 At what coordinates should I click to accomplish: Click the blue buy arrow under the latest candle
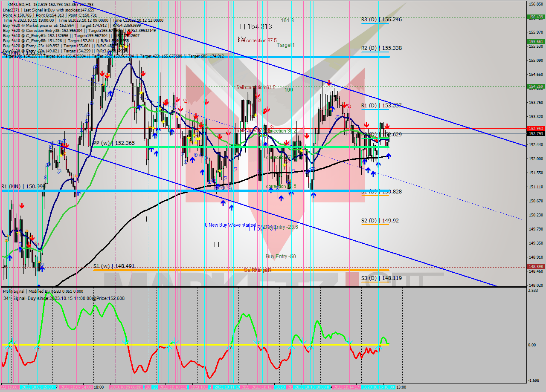pyautogui.click(x=389, y=156)
